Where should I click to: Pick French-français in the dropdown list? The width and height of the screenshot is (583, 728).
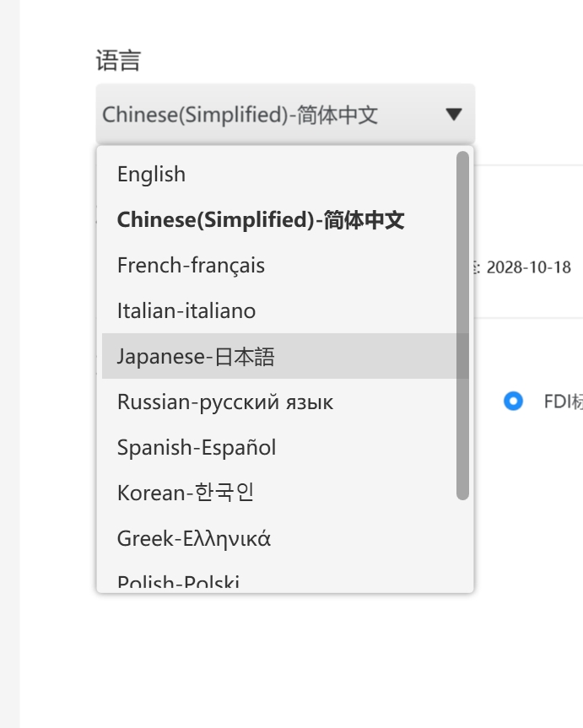point(192,266)
